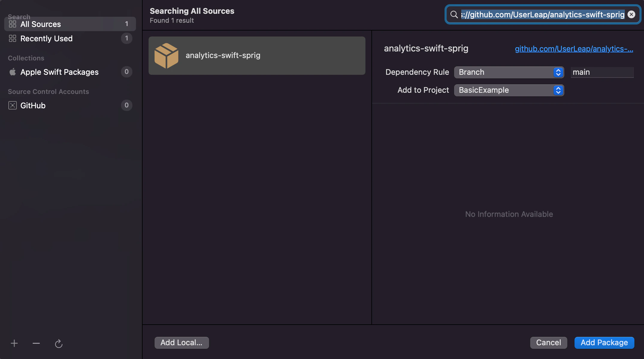The height and width of the screenshot is (359, 644).
Task: Click the GitHub account icon in sidebar
Action: 13,105
